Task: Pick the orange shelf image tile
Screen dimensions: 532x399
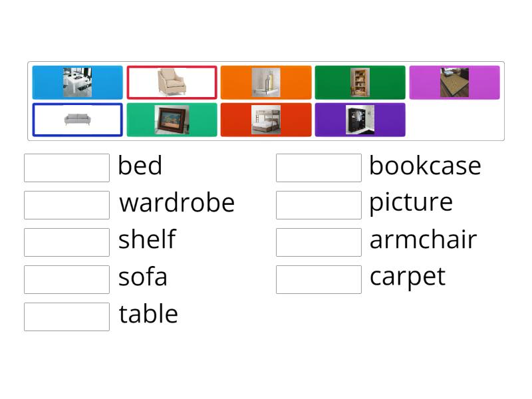Action: [266, 82]
